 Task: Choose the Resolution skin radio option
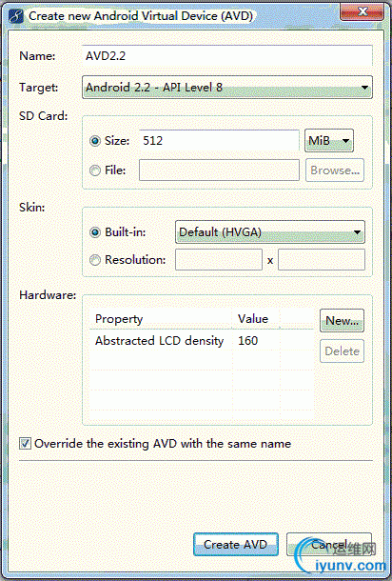(95, 260)
